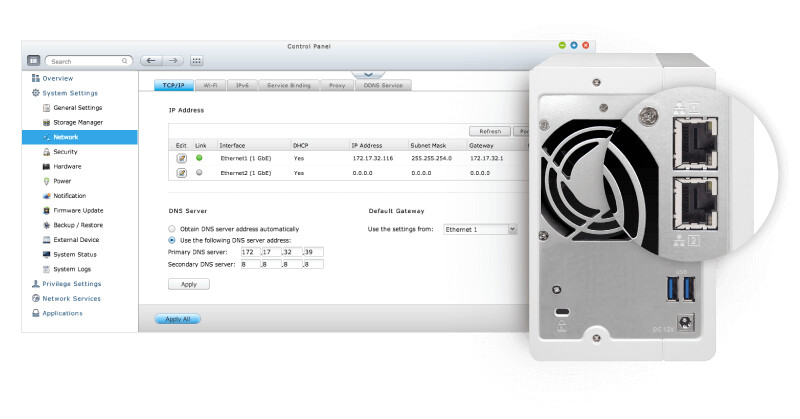Open the default gateway Ethernet 1 dropdown

tap(480, 229)
